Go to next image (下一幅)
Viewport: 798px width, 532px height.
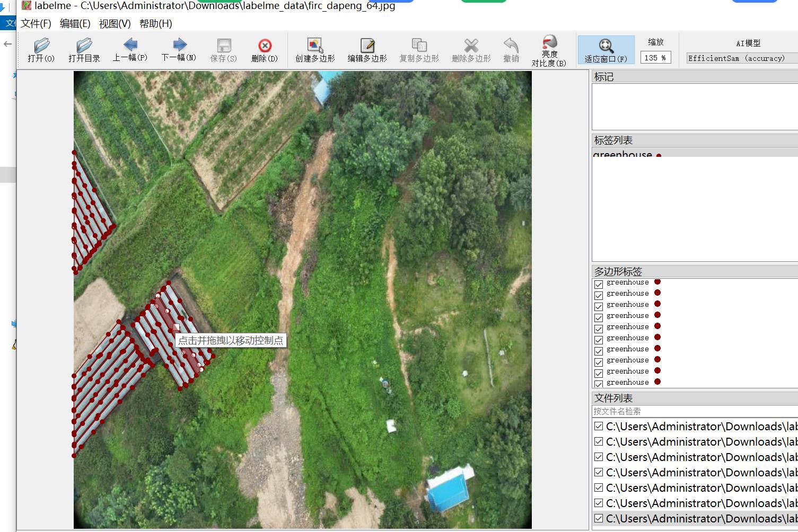coord(179,49)
